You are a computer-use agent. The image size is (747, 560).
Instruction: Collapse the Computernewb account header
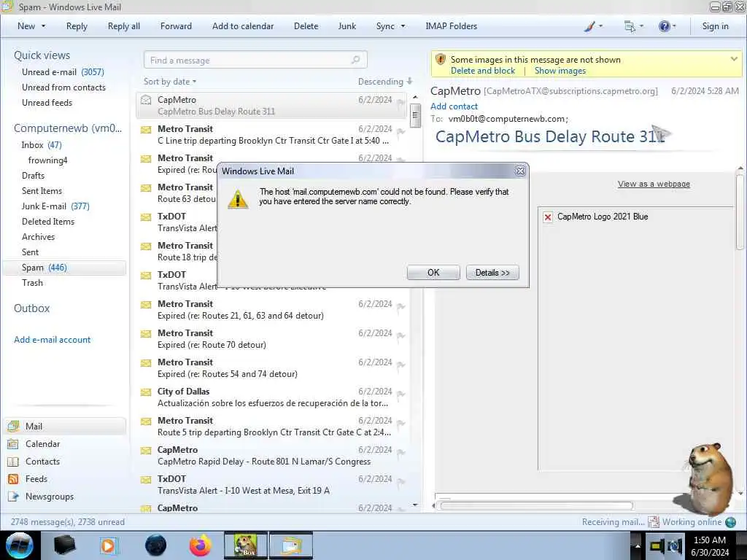(x=68, y=128)
